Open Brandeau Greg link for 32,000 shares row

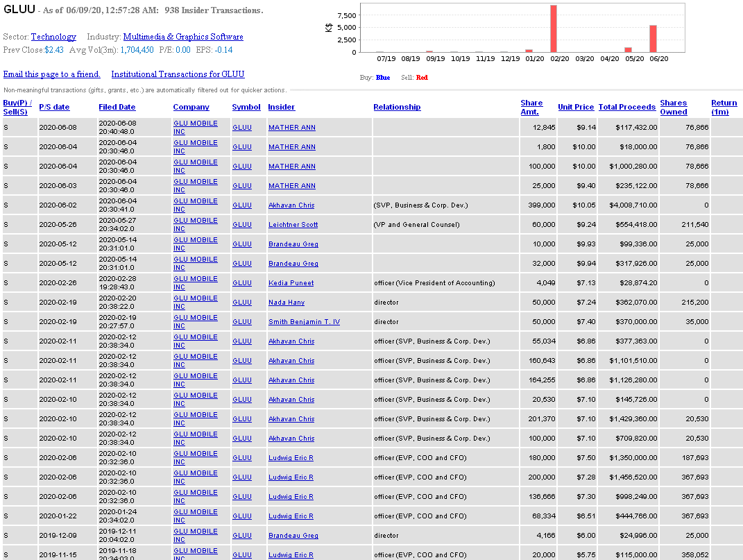tap(293, 264)
